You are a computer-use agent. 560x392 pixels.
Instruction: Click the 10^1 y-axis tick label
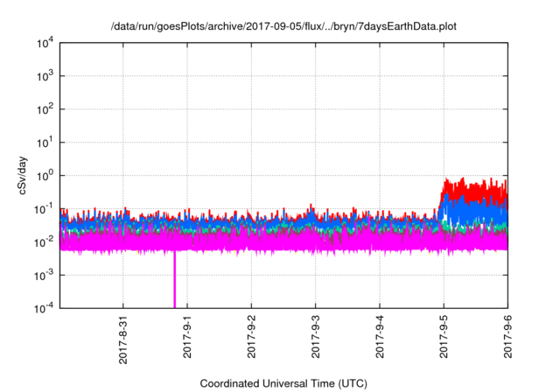45,143
